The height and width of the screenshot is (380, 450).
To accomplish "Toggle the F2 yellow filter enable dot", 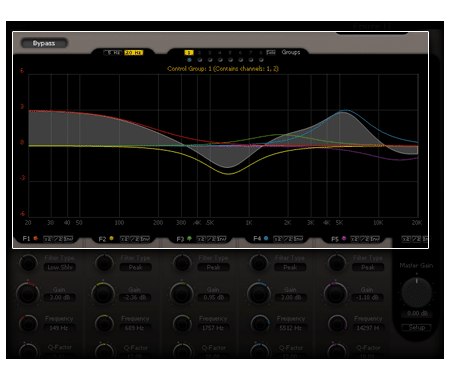I will (x=111, y=238).
